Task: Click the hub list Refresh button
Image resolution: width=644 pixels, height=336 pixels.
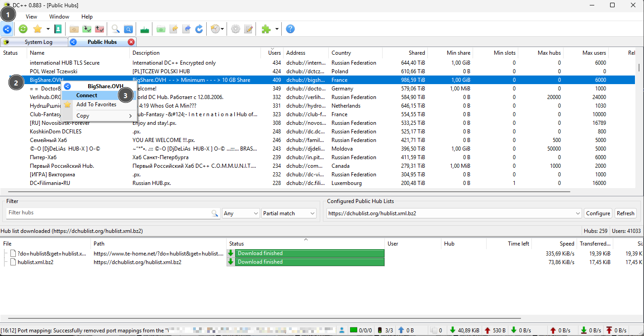Action: pyautogui.click(x=625, y=213)
